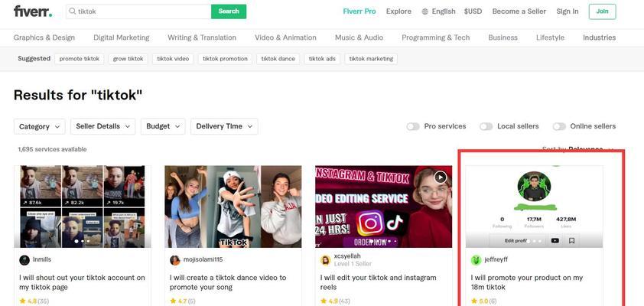The width and height of the screenshot is (644, 306).
Task: Open the tiktok dance video gig thumbnail
Action: coord(233,207)
